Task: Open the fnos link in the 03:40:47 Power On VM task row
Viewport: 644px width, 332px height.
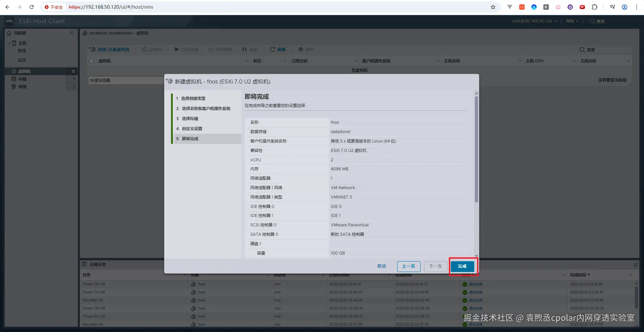Action: click(202, 292)
